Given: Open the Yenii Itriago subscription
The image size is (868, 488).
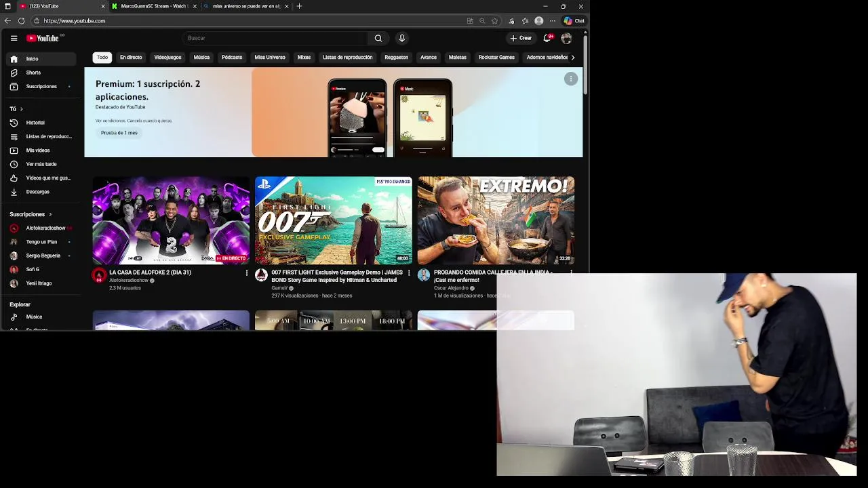Looking at the screenshot, I should (42, 283).
